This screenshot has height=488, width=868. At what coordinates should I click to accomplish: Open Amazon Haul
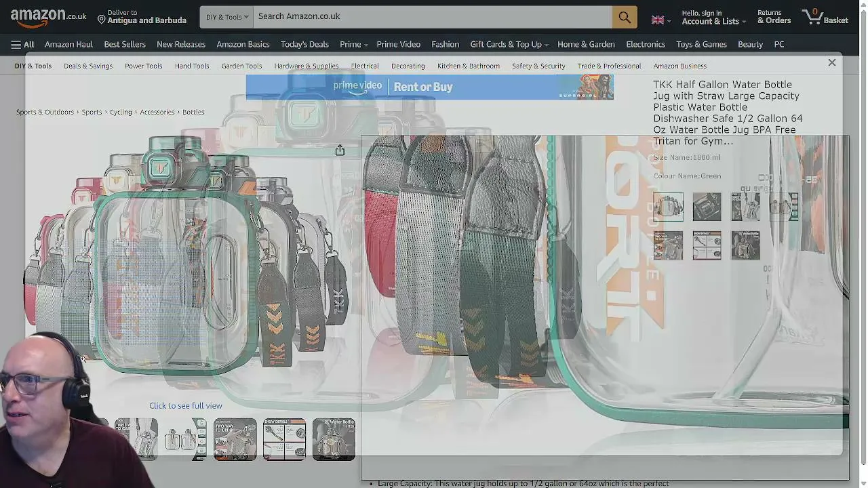(x=68, y=45)
